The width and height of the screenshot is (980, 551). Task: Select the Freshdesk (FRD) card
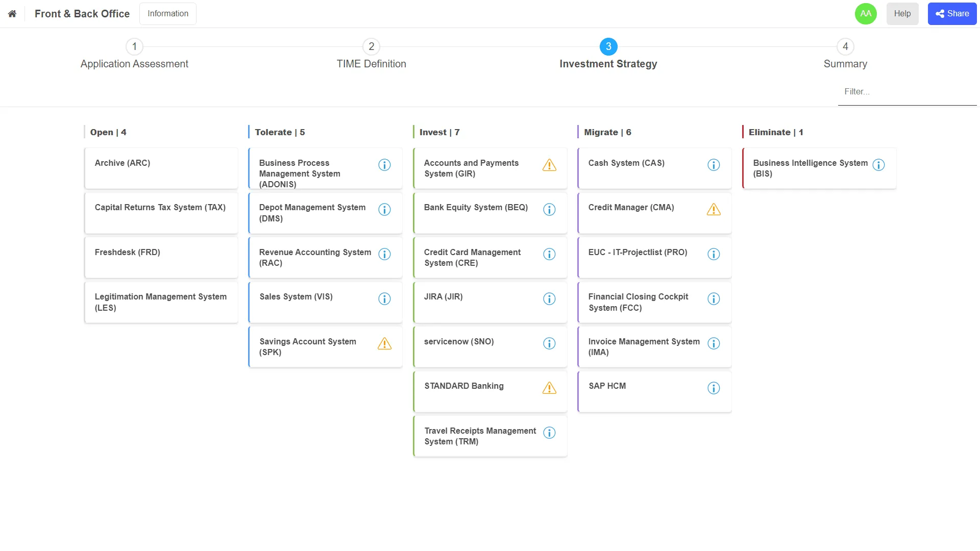(x=161, y=258)
